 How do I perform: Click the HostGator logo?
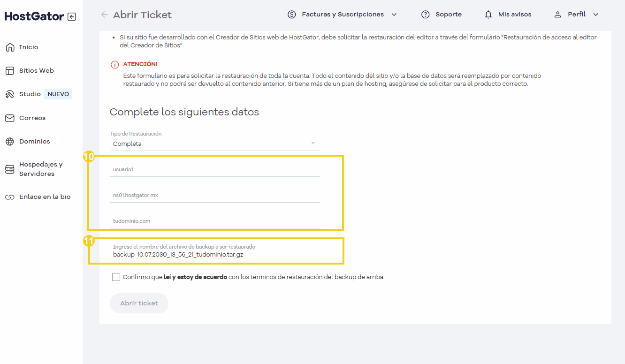[34, 16]
